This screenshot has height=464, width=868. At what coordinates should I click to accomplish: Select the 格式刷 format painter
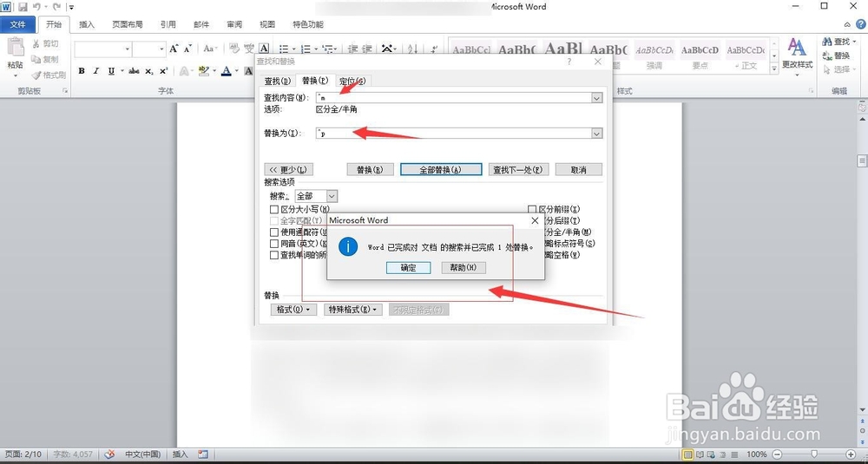coord(49,75)
